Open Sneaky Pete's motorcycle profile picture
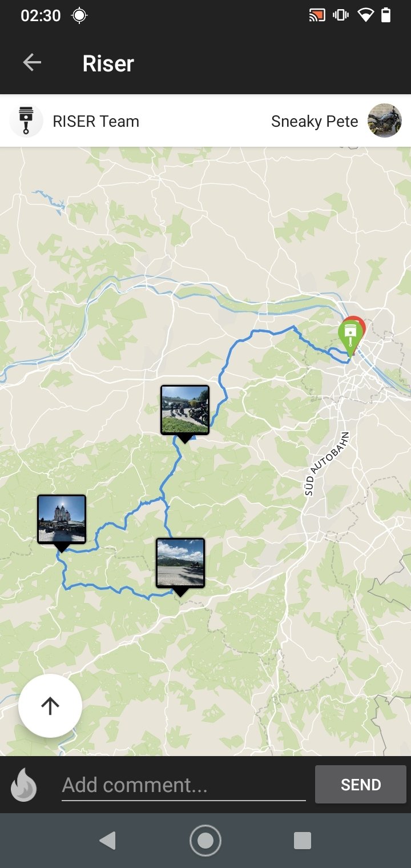 tap(385, 120)
